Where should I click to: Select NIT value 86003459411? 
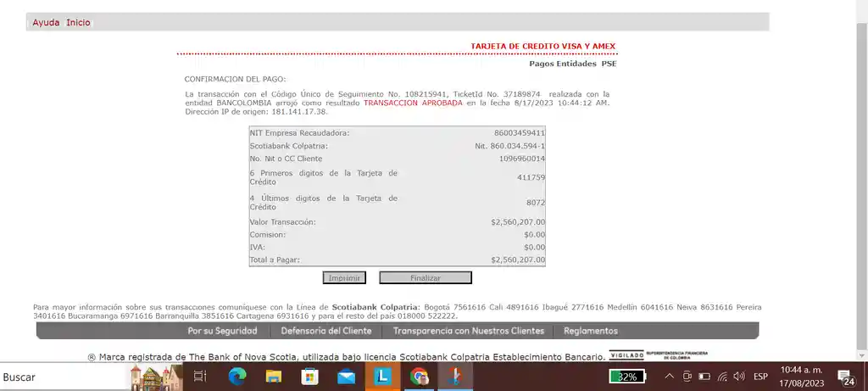pyautogui.click(x=520, y=133)
